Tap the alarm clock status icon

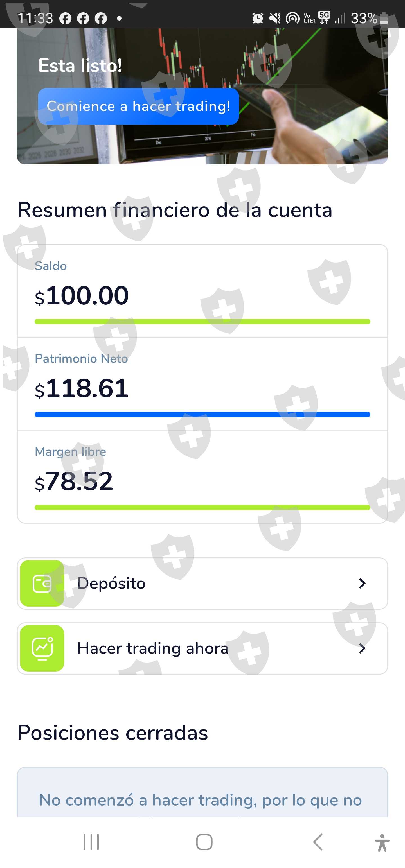[258, 18]
